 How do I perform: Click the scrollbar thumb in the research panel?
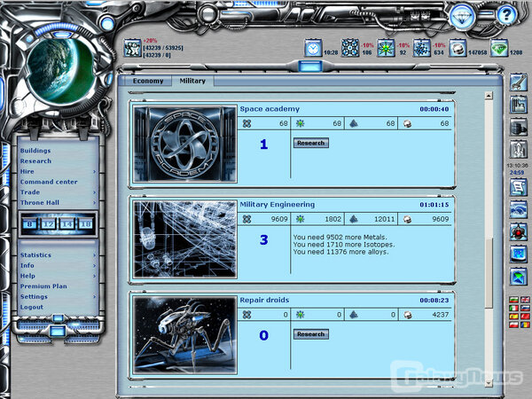click(x=489, y=273)
